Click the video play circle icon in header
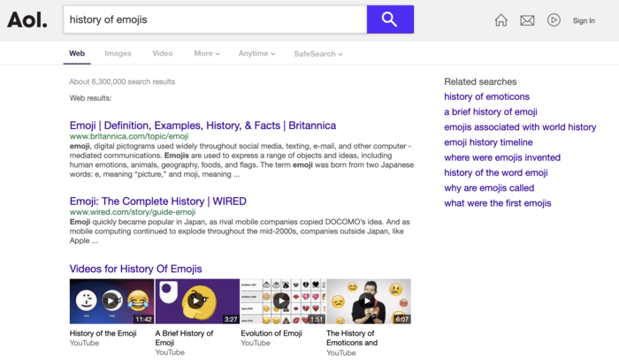This screenshot has width=619, height=364. click(x=554, y=20)
